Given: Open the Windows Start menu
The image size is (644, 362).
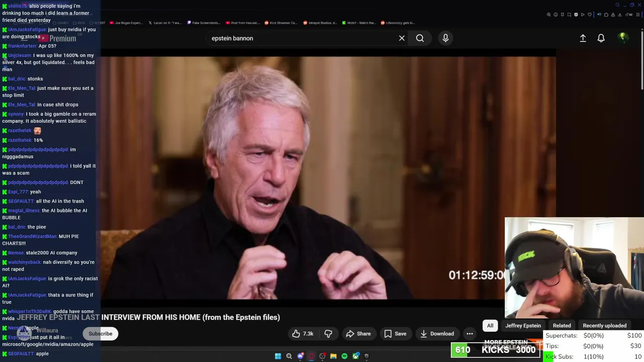Looking at the screenshot, I should point(278,356).
